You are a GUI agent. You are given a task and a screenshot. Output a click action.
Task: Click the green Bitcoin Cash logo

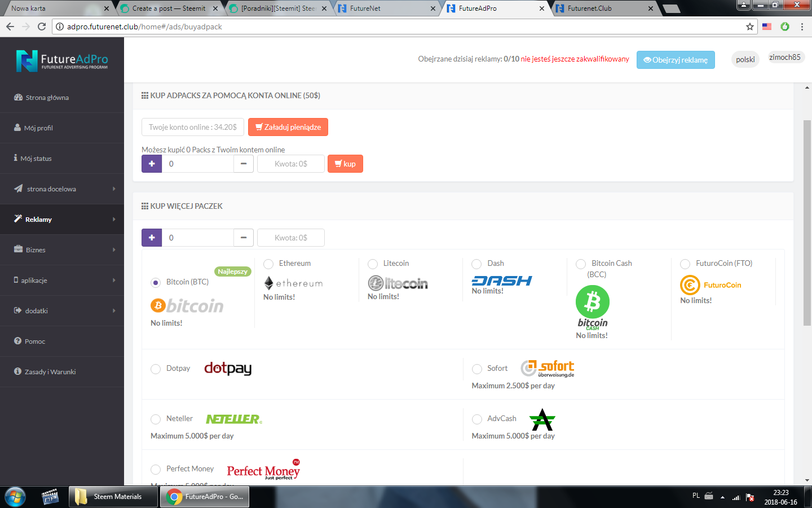click(x=592, y=308)
